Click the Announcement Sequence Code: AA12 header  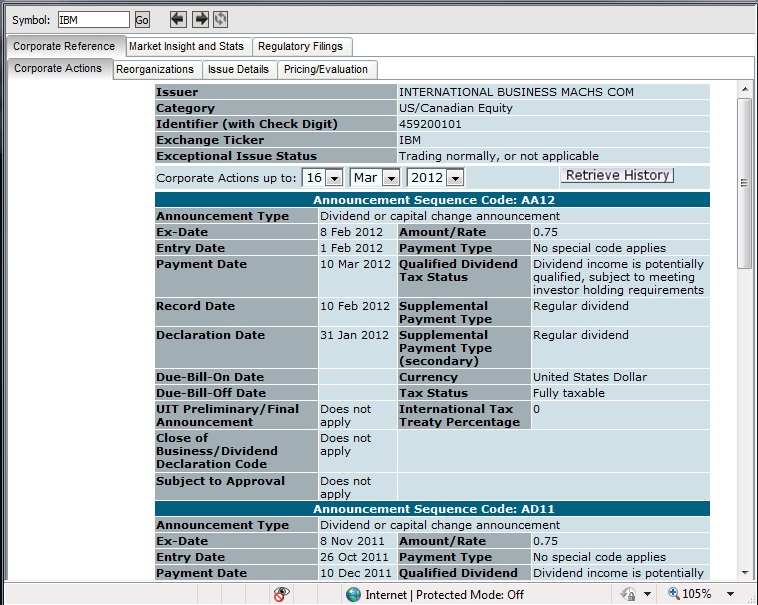click(x=433, y=200)
